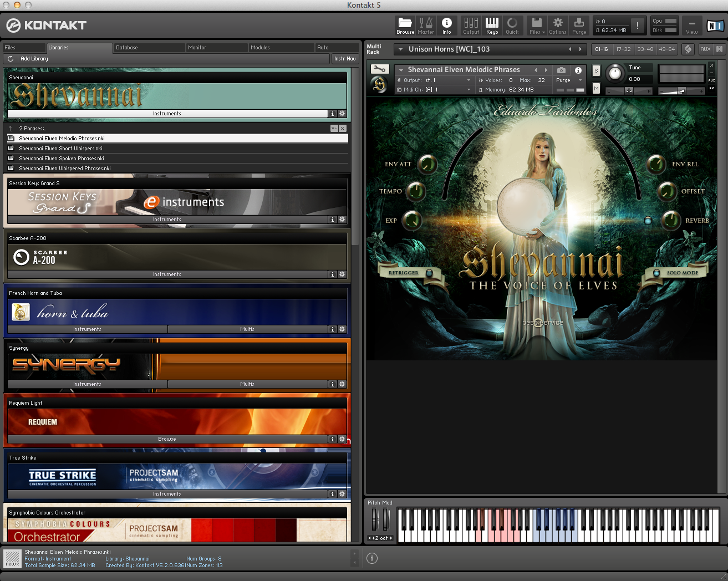Viewport: 728px width, 581px height.
Task: Open Shevannai library info icon
Action: (333, 114)
